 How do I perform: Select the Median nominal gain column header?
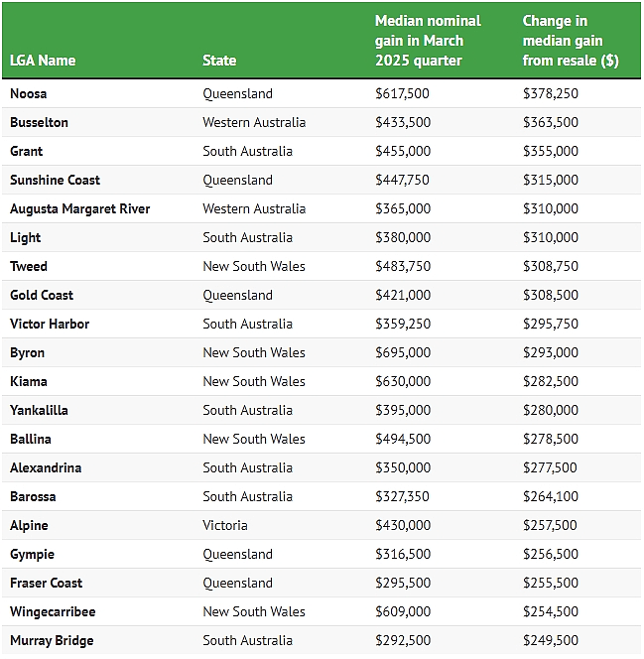[428, 41]
